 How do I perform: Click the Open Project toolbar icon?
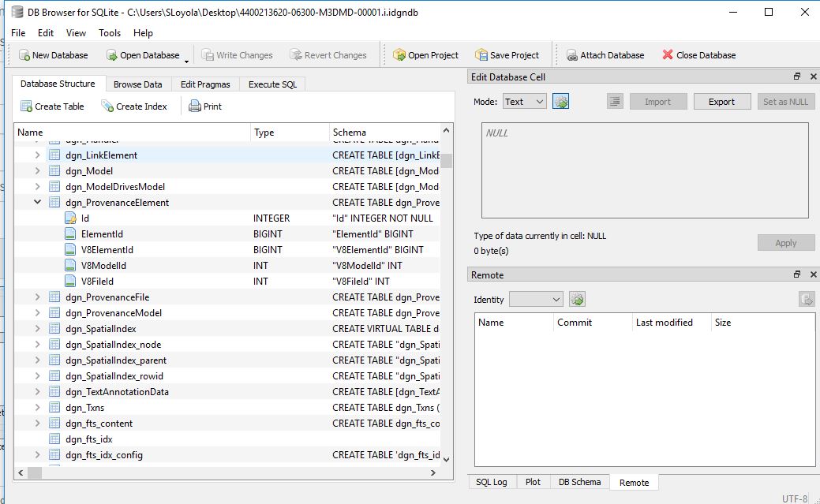(x=399, y=55)
